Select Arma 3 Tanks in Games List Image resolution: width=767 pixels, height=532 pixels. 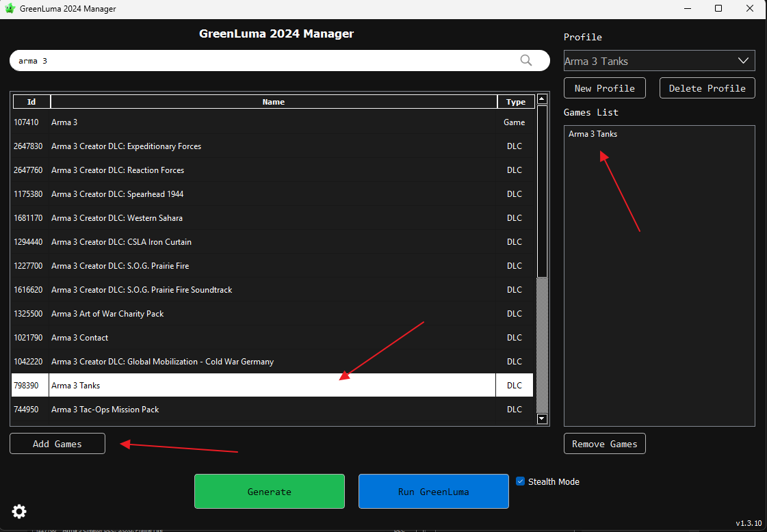click(593, 134)
